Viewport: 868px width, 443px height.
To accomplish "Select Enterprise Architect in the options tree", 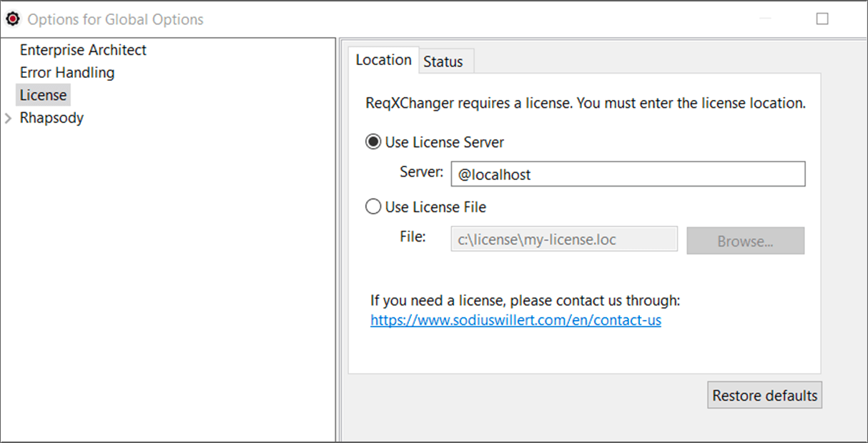I will 83,49.
